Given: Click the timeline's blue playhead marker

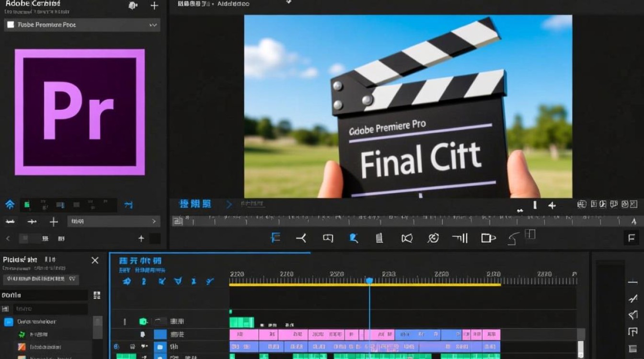Looking at the screenshot, I should 369,280.
